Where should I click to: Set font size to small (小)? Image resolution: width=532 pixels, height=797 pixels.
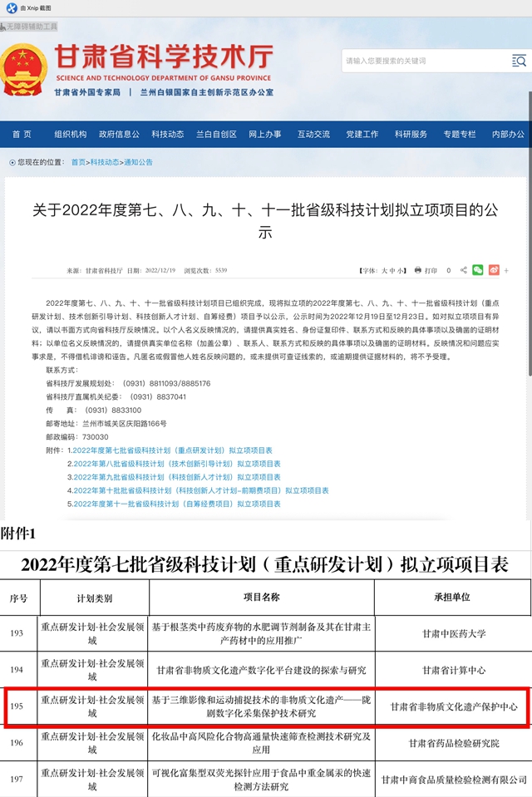pyautogui.click(x=401, y=271)
